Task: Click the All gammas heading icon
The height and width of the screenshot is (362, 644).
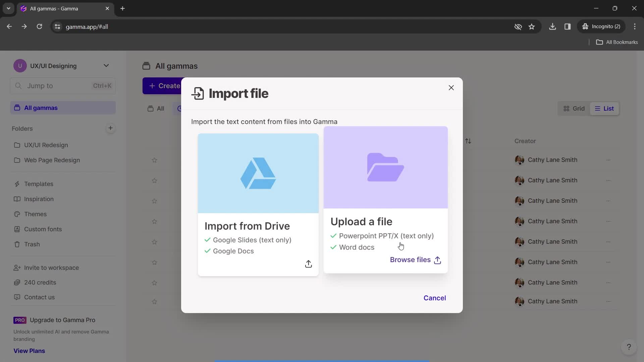Action: [146, 66]
